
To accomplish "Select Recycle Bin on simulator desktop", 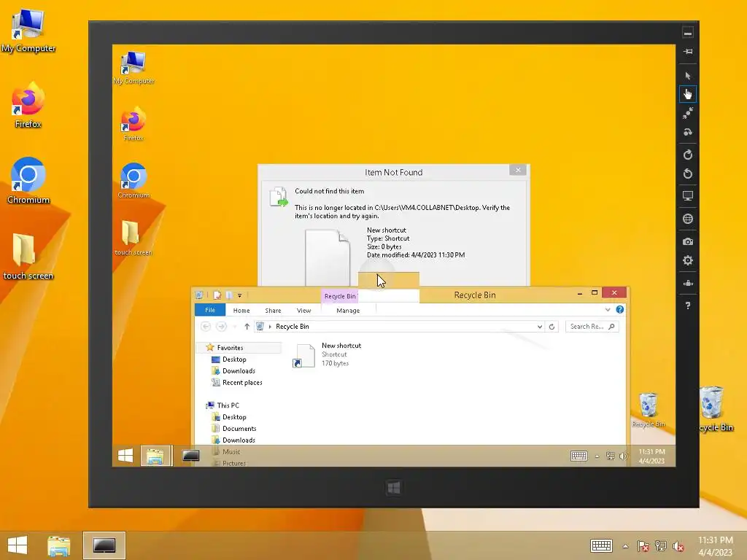I will [x=648, y=410].
